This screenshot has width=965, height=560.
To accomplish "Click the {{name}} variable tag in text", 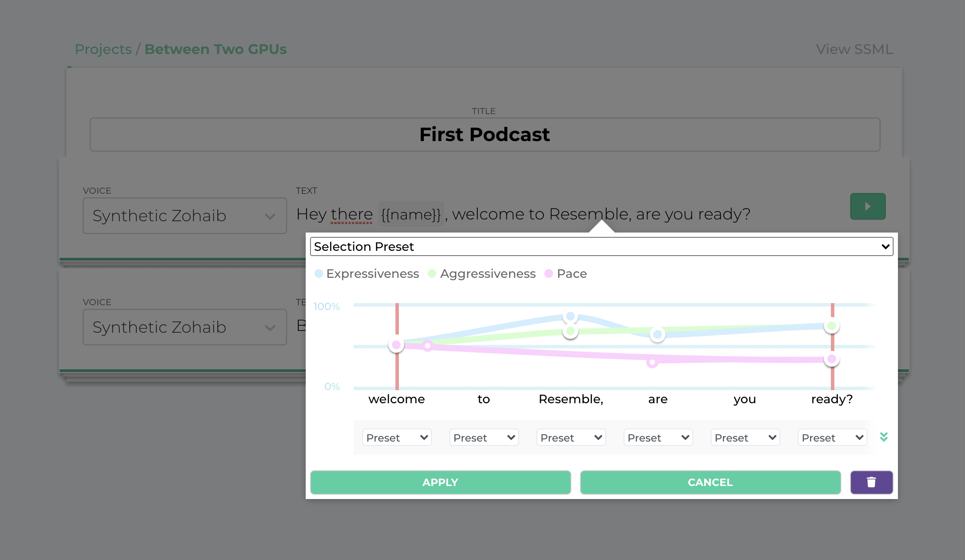I will [x=411, y=214].
